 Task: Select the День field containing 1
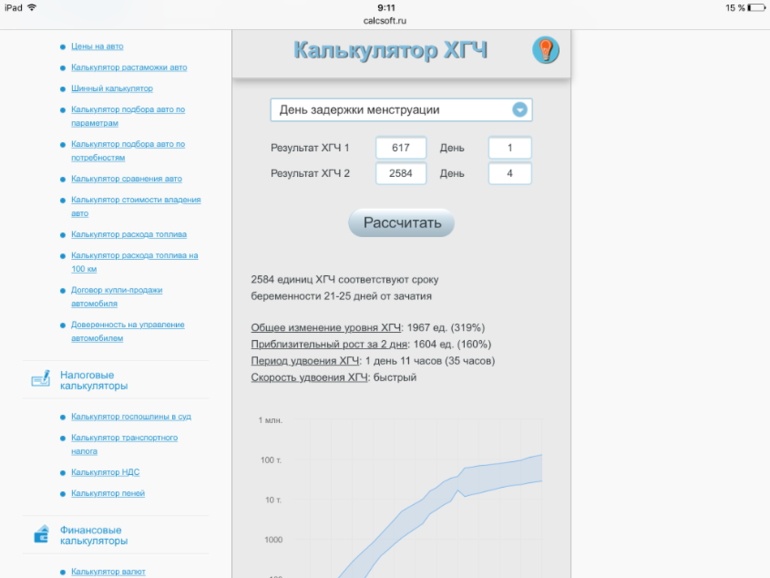[509, 148]
